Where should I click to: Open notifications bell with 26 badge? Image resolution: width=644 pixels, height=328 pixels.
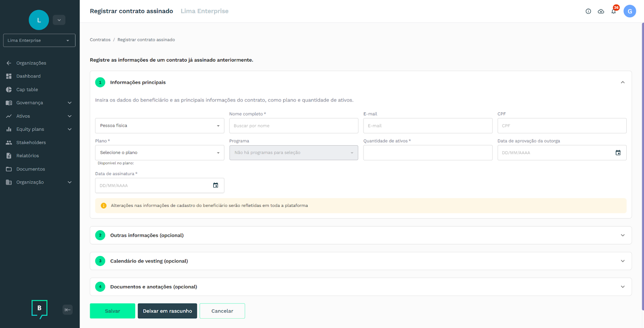(x=614, y=11)
